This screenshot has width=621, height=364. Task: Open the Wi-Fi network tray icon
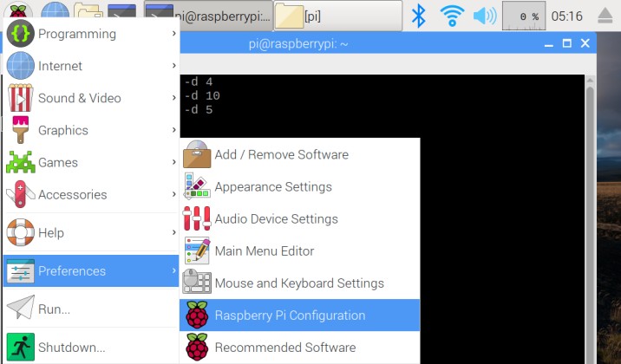[x=452, y=16]
